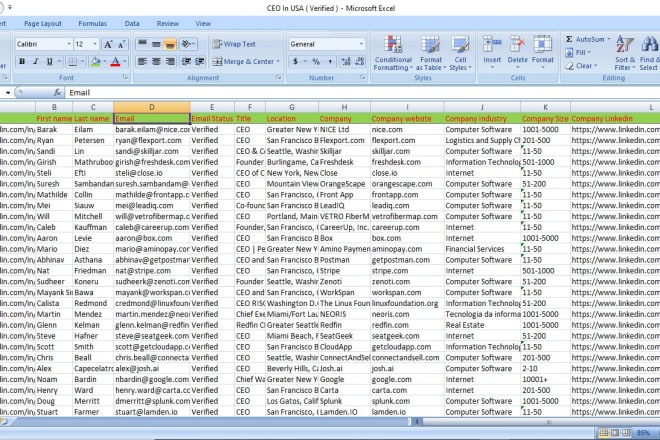Select column D header

[152, 107]
